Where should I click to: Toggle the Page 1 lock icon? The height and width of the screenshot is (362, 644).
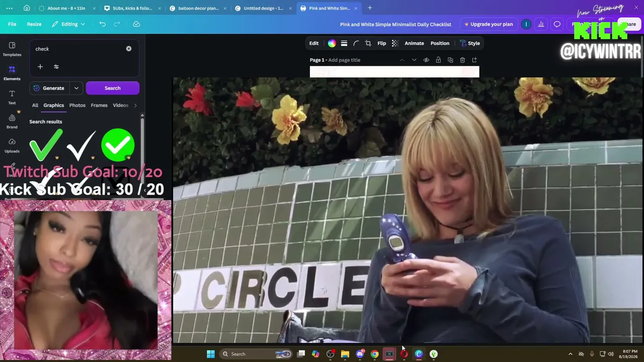point(438,60)
